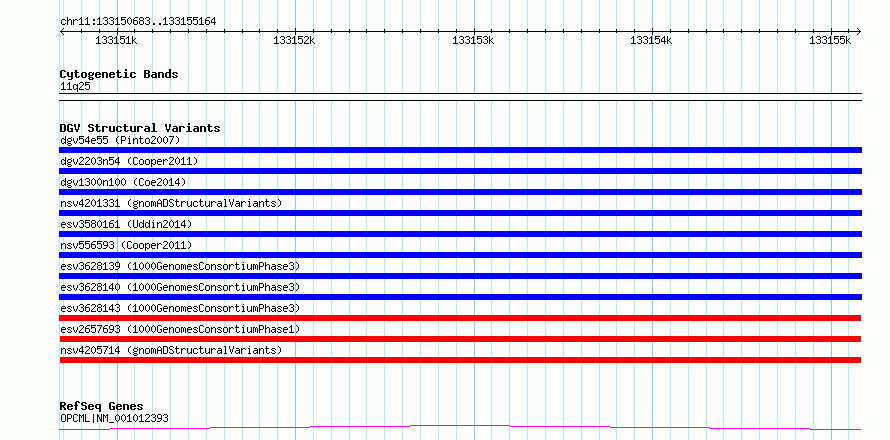Click the 133154k ruler tick label
The height and width of the screenshot is (440, 890).
click(652, 40)
